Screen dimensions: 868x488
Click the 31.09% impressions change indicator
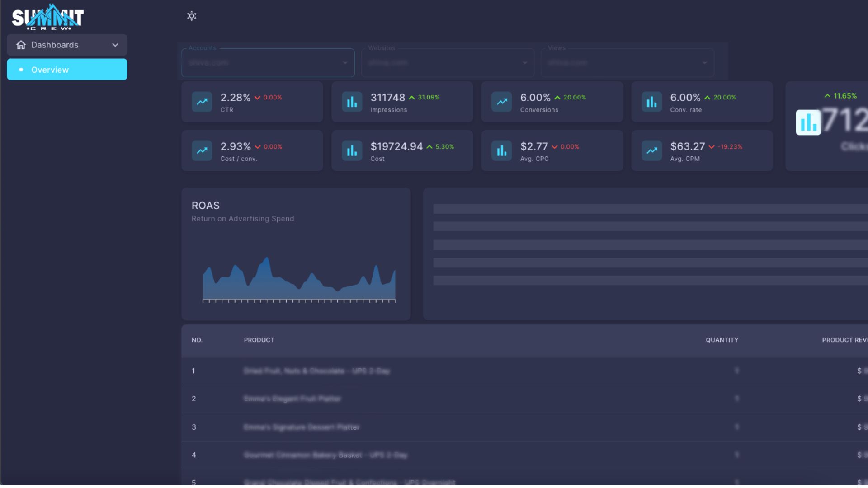click(x=424, y=98)
